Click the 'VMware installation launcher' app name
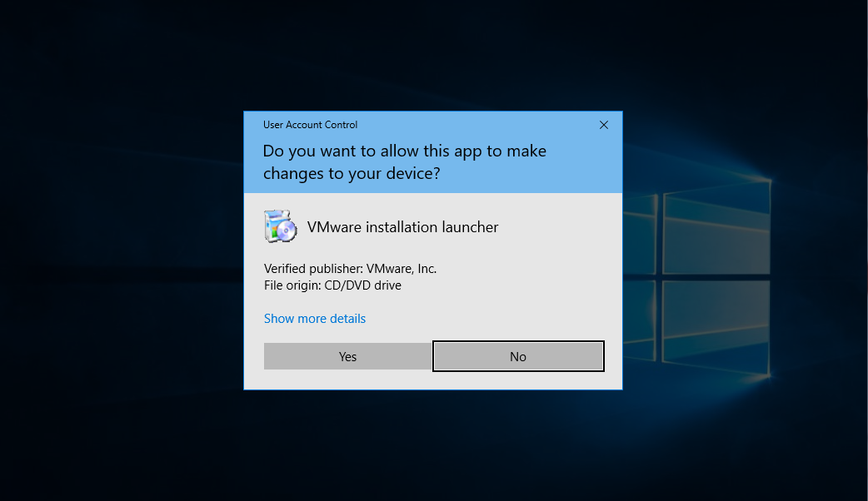 tap(402, 227)
